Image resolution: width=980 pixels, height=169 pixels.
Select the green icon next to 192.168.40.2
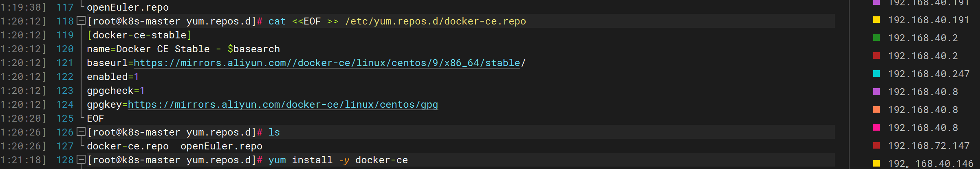[876, 38]
